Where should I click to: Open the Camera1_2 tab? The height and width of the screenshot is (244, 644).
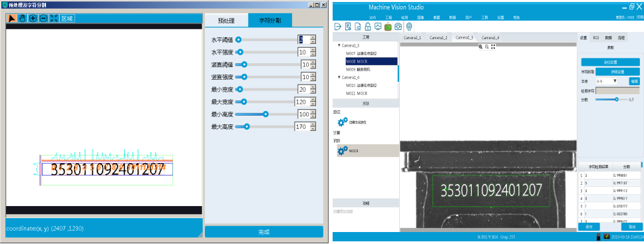[x=438, y=38]
